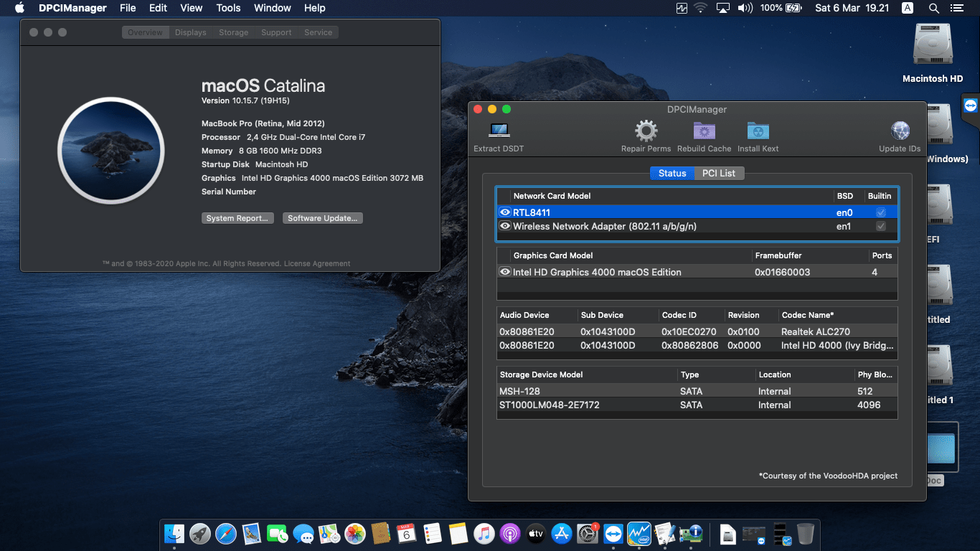Click the date and time Sat 6 Mar
The width and height of the screenshot is (980, 551).
click(x=852, y=9)
